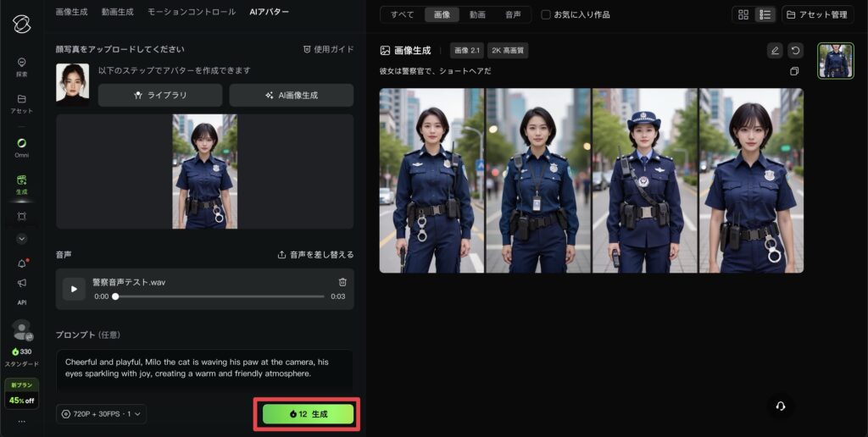Expand the sidebar chevron-down button

click(x=21, y=239)
